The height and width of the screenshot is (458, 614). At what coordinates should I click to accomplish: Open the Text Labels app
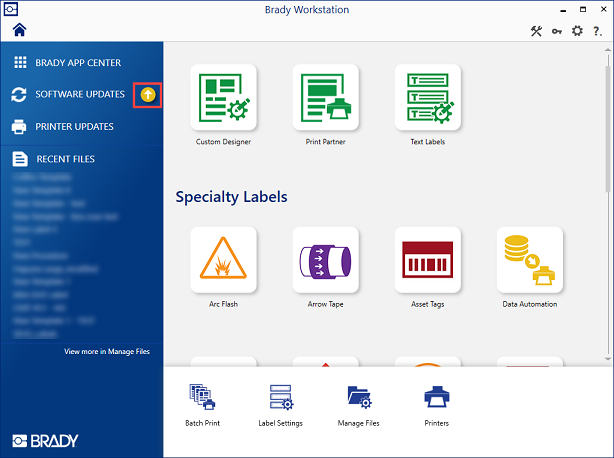[x=427, y=97]
